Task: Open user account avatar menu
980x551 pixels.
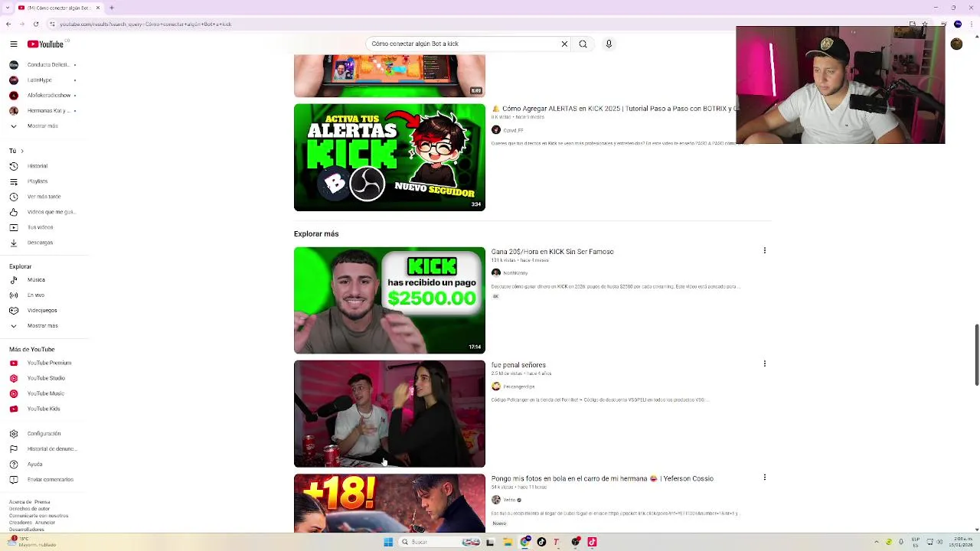Action: coord(956,44)
